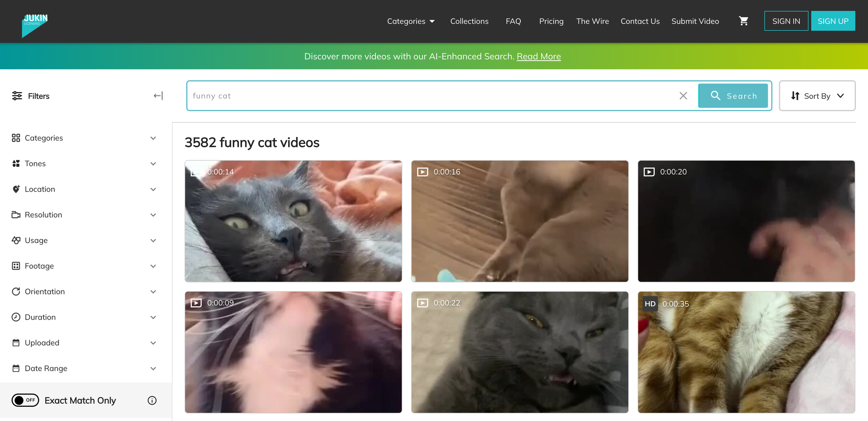Click the play icon on the 0:00:16 video

[x=422, y=172]
